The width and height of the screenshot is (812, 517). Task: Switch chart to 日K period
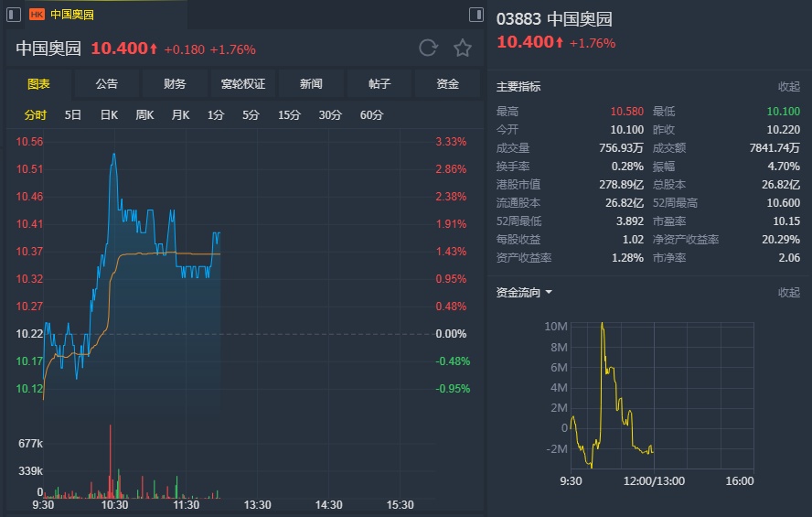point(109,115)
